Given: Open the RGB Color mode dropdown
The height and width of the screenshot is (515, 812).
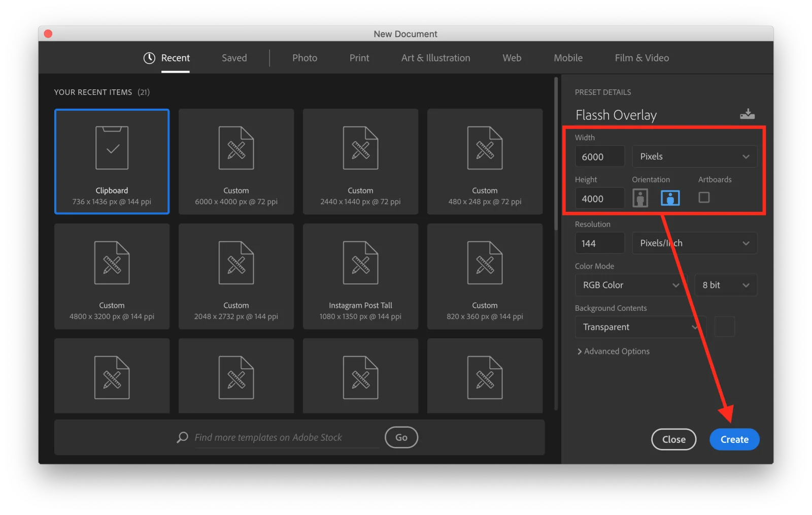Looking at the screenshot, I should point(631,285).
